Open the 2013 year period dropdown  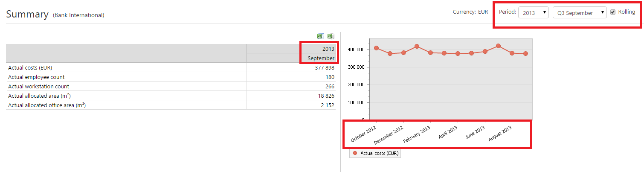[533, 13]
